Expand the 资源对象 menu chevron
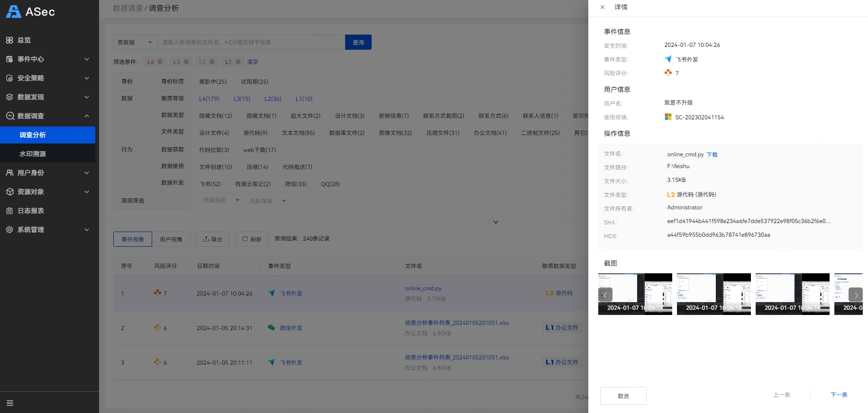Screen dimensions: 868x413 [87, 192]
